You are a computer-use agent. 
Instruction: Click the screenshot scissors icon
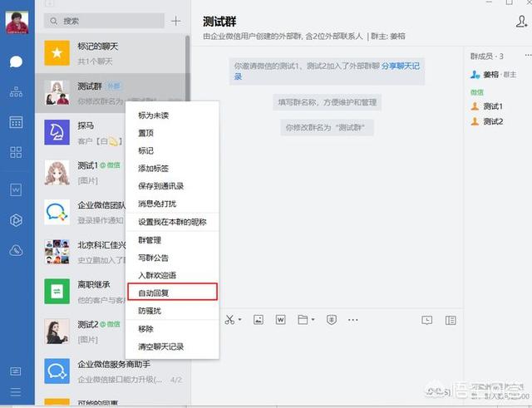(229, 319)
